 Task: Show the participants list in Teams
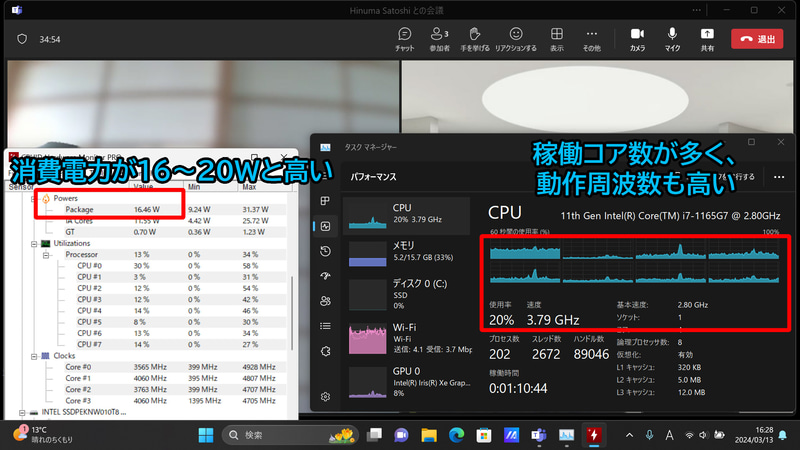(439, 39)
